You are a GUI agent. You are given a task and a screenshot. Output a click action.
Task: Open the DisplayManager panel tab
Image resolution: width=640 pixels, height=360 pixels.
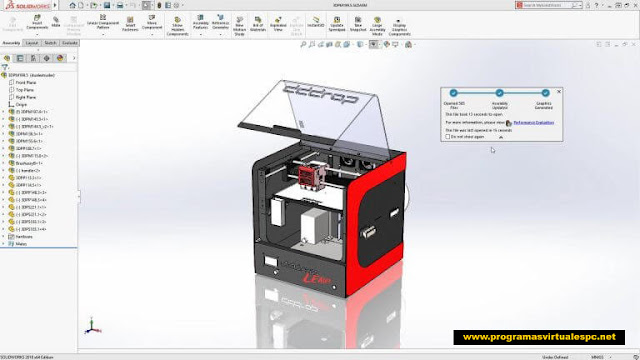click(60, 58)
